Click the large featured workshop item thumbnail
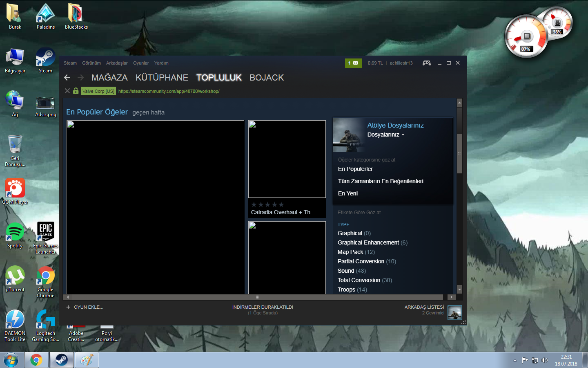Image resolution: width=588 pixels, height=368 pixels. click(x=155, y=207)
